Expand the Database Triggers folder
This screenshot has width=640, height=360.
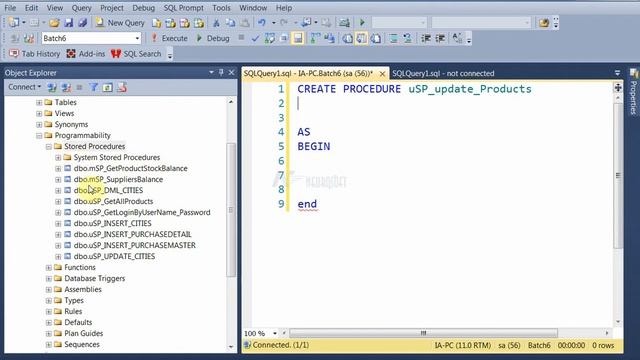(x=49, y=279)
